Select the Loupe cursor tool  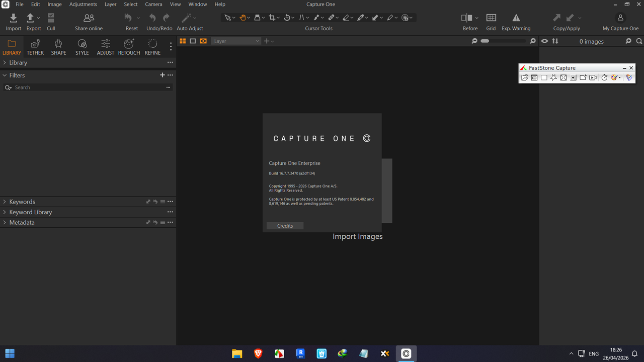(257, 18)
